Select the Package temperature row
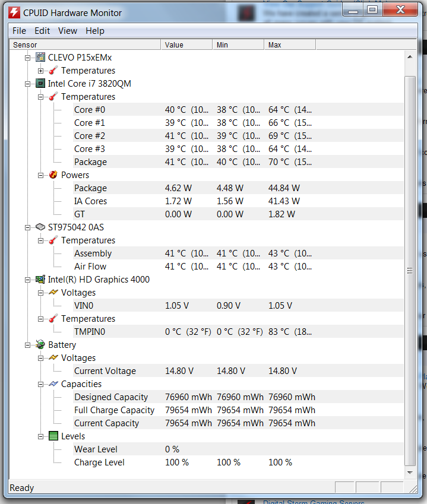Viewport: 427px width, 504px height. tap(239, 162)
